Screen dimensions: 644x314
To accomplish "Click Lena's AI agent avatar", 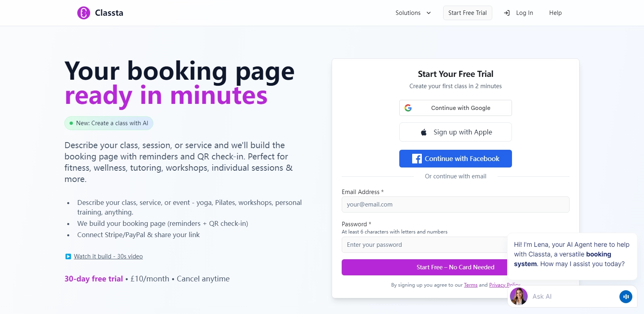I will (x=519, y=296).
